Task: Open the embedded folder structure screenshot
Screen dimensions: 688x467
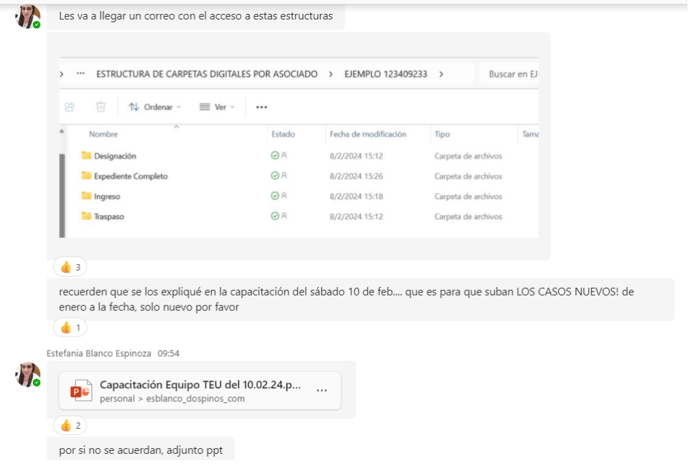Action: coord(299,147)
